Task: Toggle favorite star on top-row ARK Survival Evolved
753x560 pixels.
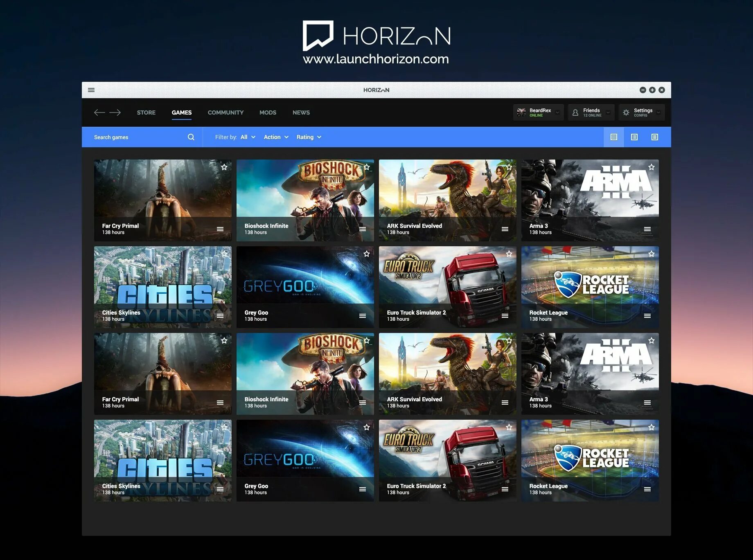Action: (x=509, y=167)
